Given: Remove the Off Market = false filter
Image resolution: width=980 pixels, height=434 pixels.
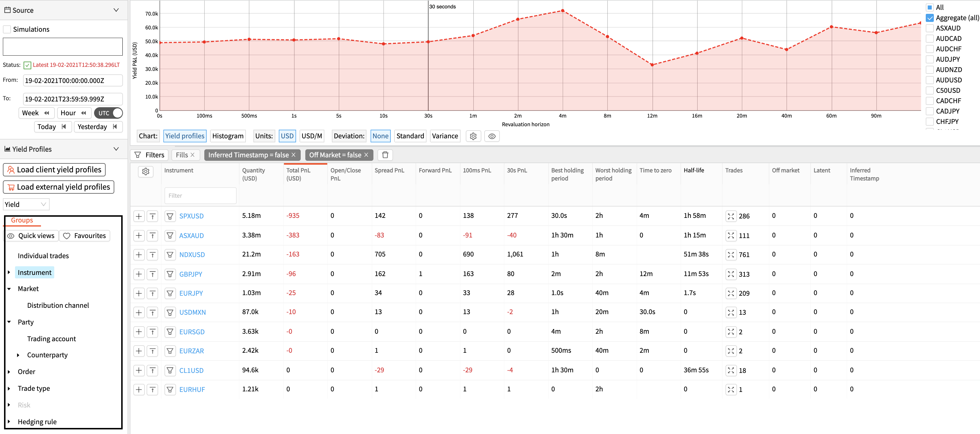Looking at the screenshot, I should [x=366, y=155].
